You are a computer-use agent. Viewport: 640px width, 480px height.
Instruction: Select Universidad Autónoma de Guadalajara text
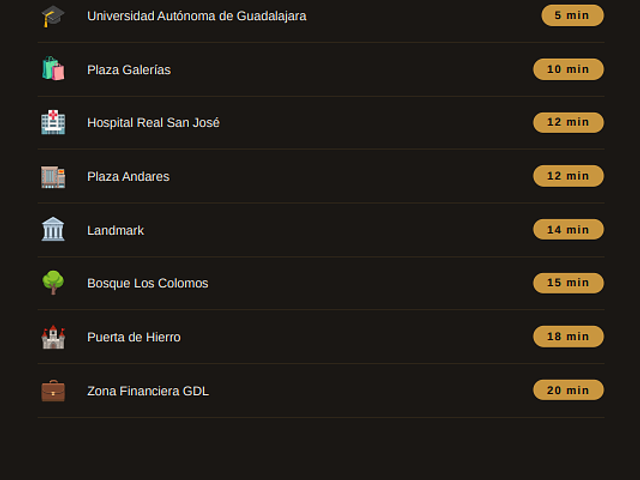click(x=197, y=16)
